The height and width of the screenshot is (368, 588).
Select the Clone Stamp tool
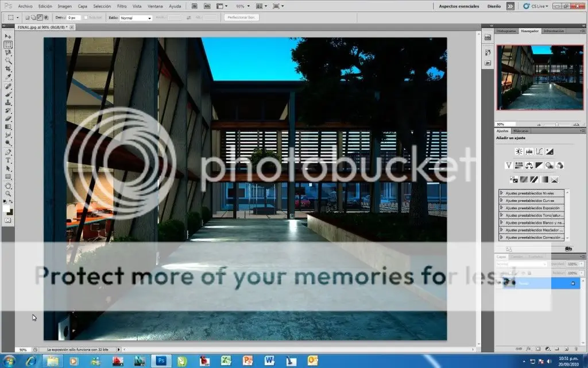(8, 102)
